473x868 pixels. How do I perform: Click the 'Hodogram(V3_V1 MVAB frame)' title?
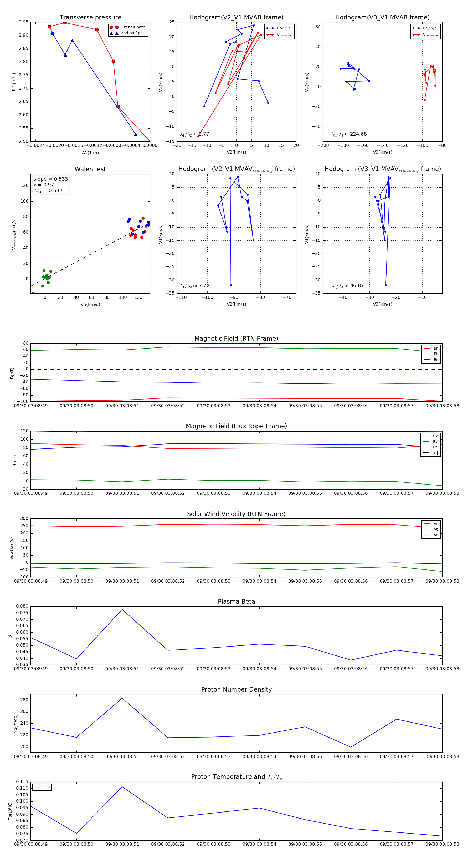382,18
